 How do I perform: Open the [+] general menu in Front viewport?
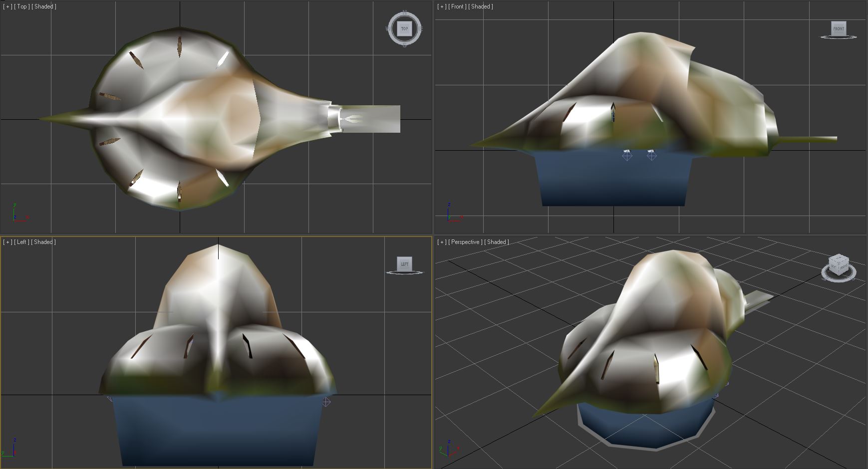(x=442, y=6)
